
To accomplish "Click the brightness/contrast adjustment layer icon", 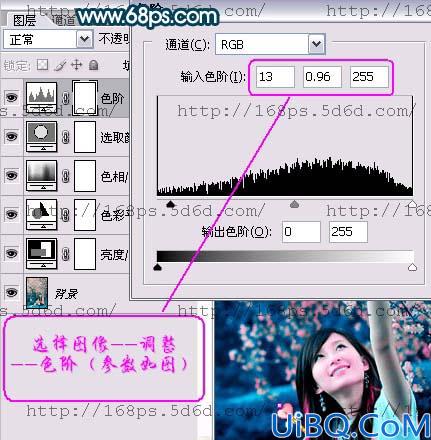I will click(41, 254).
